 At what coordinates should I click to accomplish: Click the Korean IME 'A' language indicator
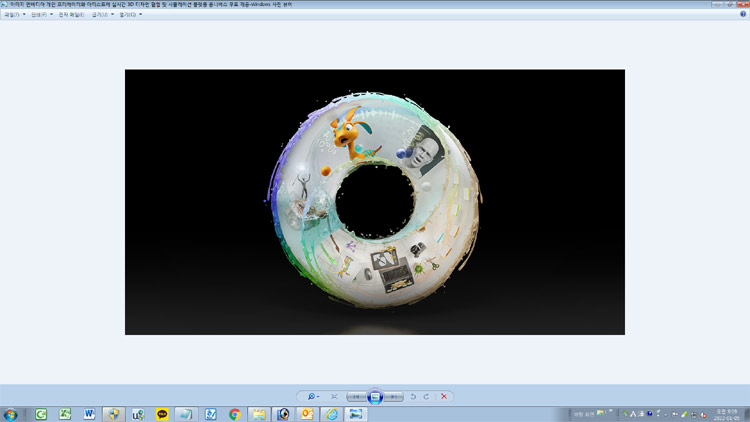(633, 414)
